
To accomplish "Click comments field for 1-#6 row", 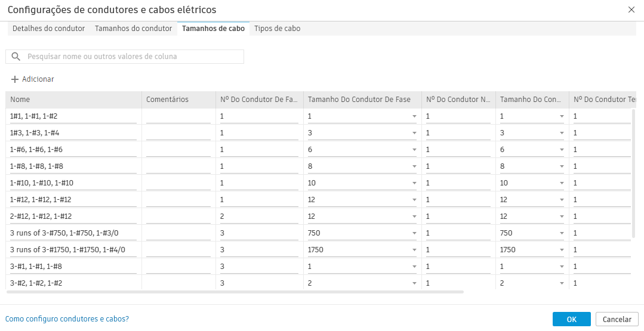I will tap(178, 150).
